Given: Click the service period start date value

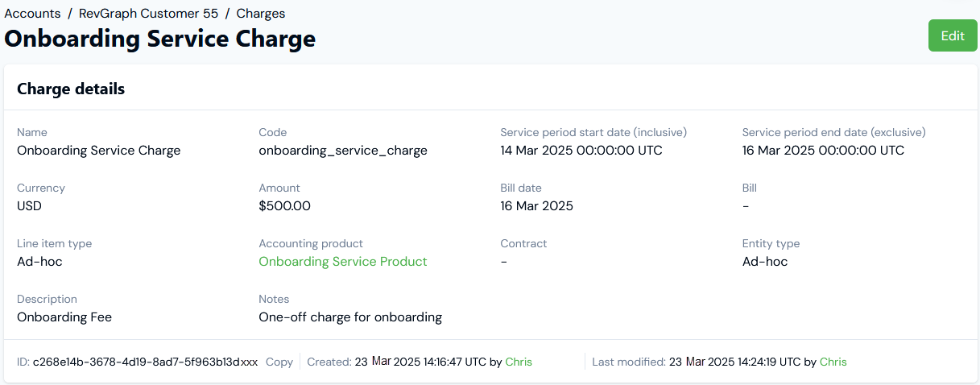Looking at the screenshot, I should coord(581,151).
